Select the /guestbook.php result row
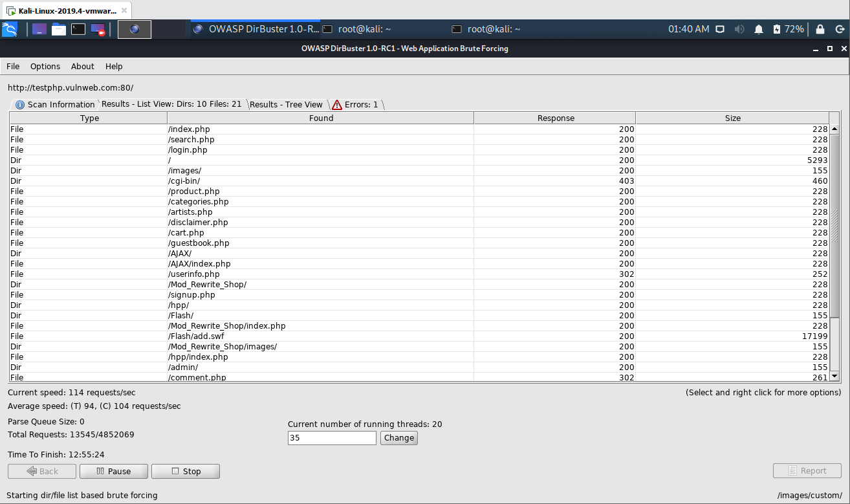850x504 pixels. (x=419, y=243)
